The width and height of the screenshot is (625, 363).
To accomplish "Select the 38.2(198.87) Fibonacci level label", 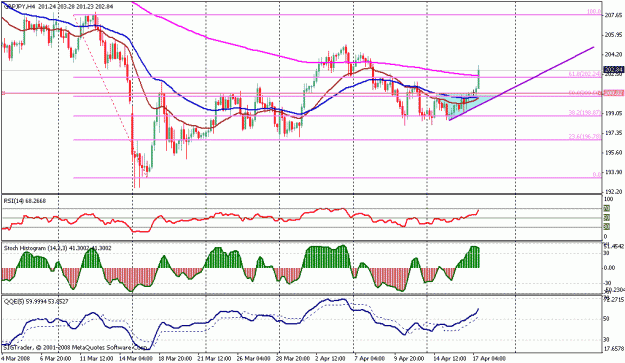I will pyautogui.click(x=585, y=113).
